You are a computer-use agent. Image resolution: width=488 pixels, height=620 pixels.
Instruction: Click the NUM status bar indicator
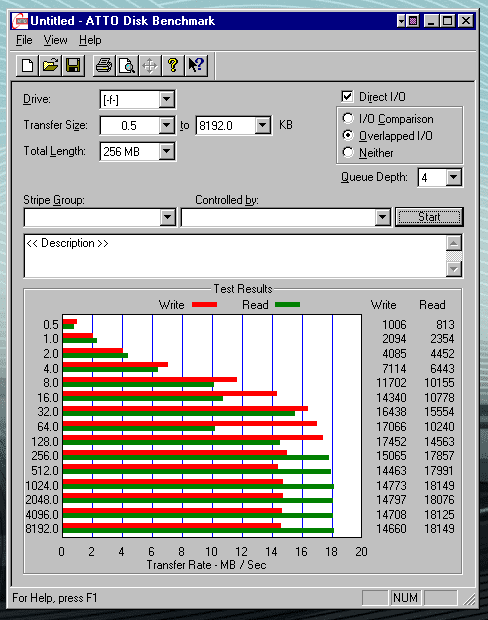[x=405, y=597]
